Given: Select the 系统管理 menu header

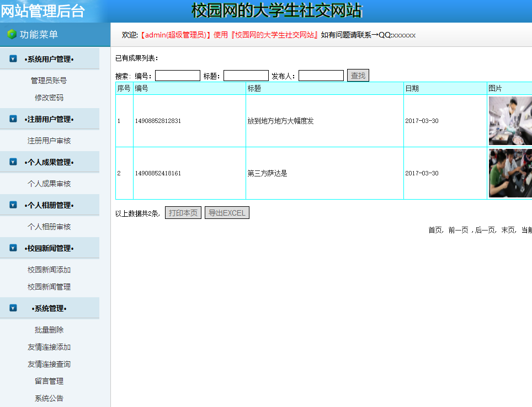Looking at the screenshot, I should [x=50, y=308].
